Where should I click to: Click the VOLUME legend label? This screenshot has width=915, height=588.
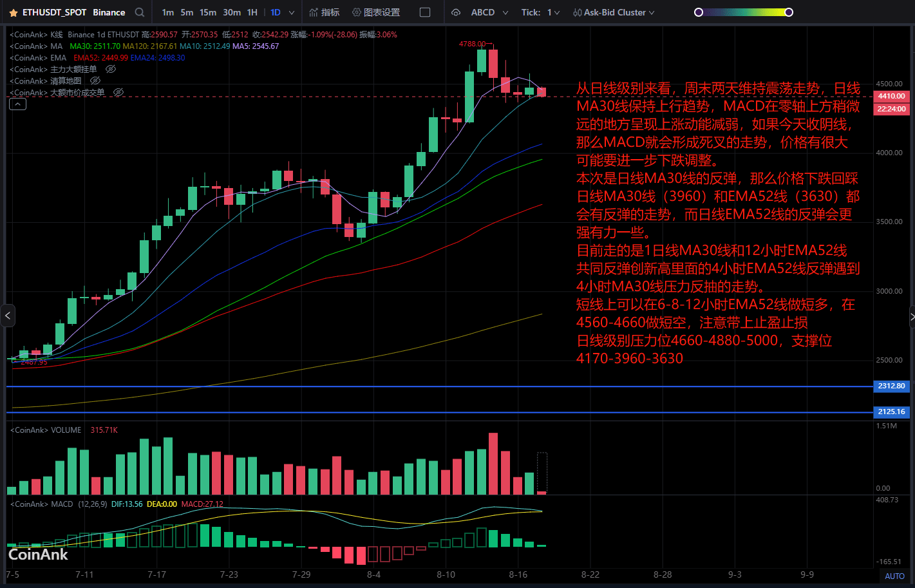click(x=66, y=430)
